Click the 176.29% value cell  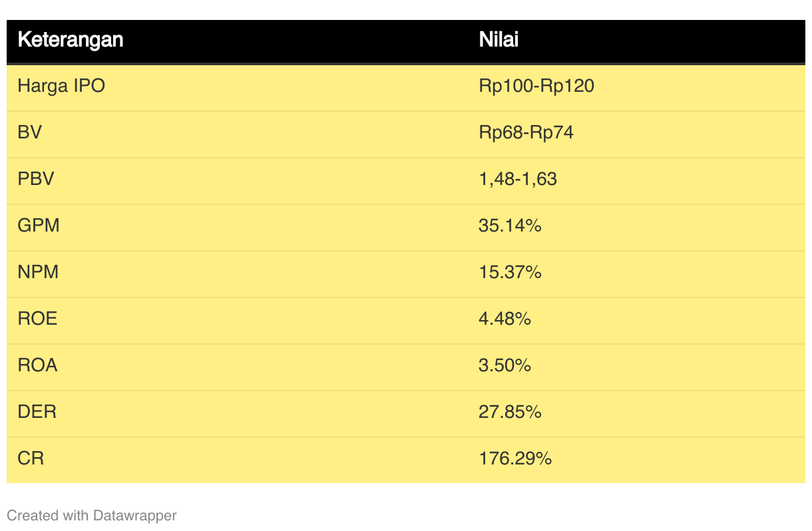pos(515,458)
